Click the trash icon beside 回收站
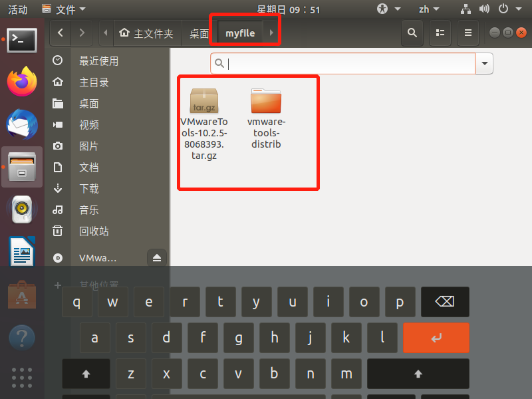The height and width of the screenshot is (399, 532). [x=58, y=231]
